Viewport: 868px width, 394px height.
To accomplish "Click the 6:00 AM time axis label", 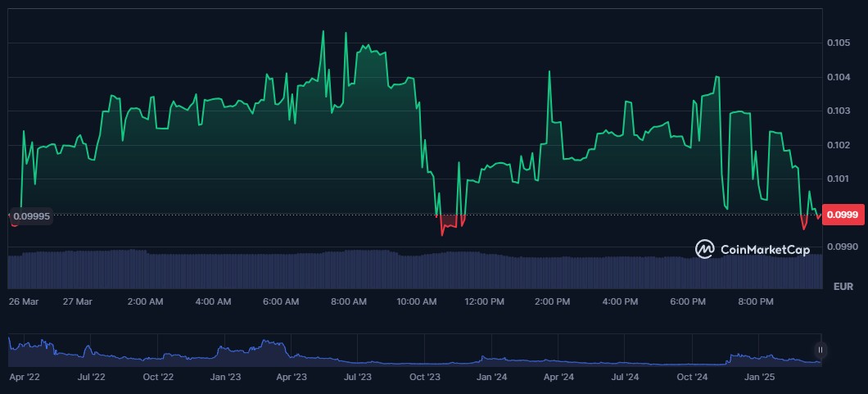I will pyautogui.click(x=281, y=301).
